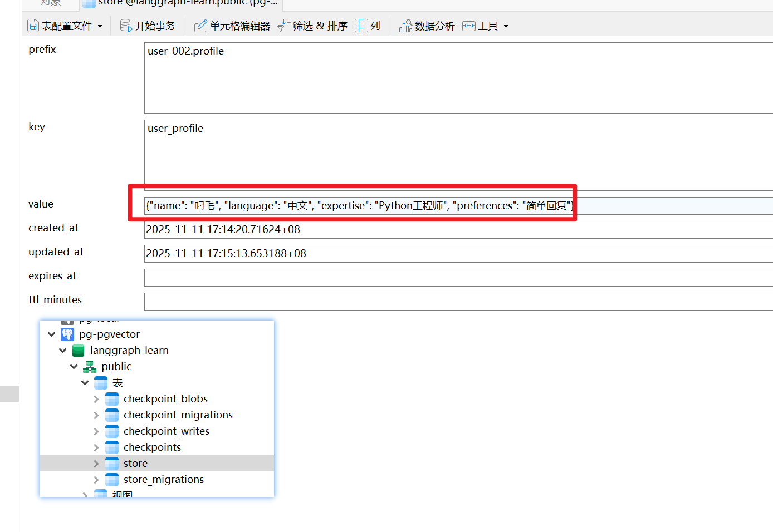The width and height of the screenshot is (773, 532).
Task: Open the 表配置文件 profile button
Action: [60, 26]
